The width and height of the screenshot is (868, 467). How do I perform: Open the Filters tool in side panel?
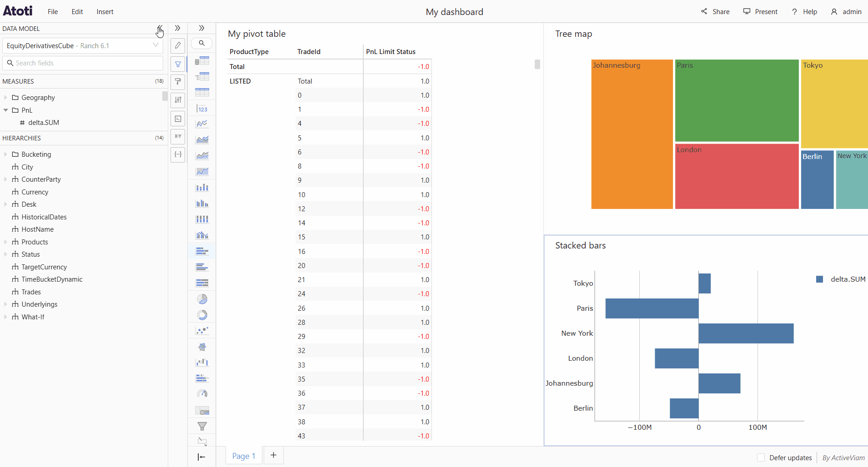coord(178,64)
